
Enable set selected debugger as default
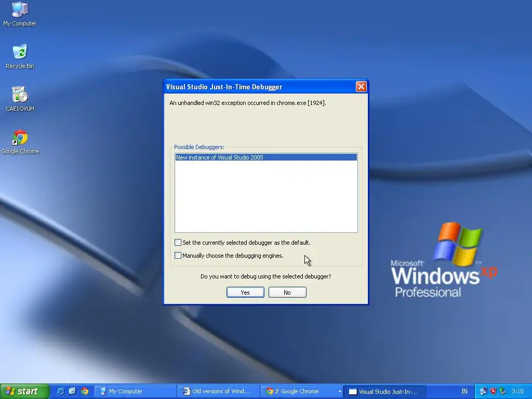(x=178, y=242)
